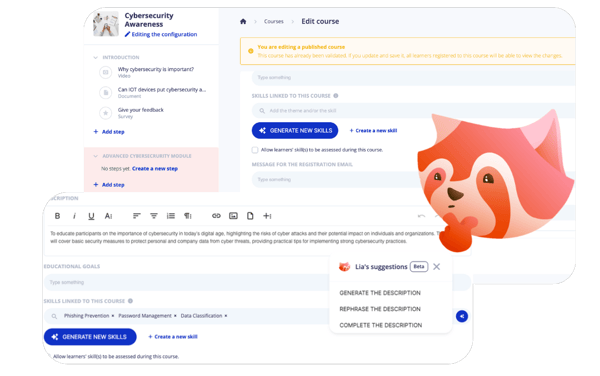Click Add step under Advanced module
600x376 pixels.
click(109, 185)
